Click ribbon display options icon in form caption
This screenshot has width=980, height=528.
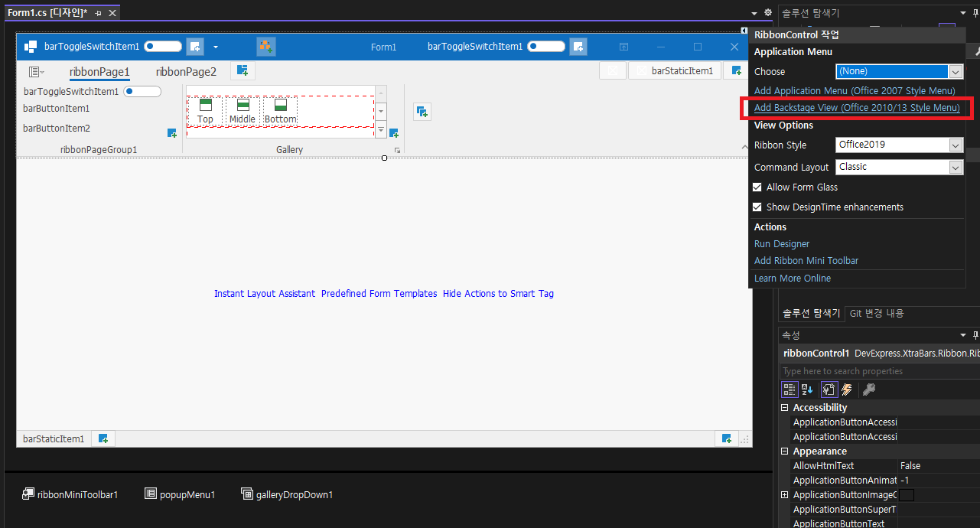coord(624,47)
